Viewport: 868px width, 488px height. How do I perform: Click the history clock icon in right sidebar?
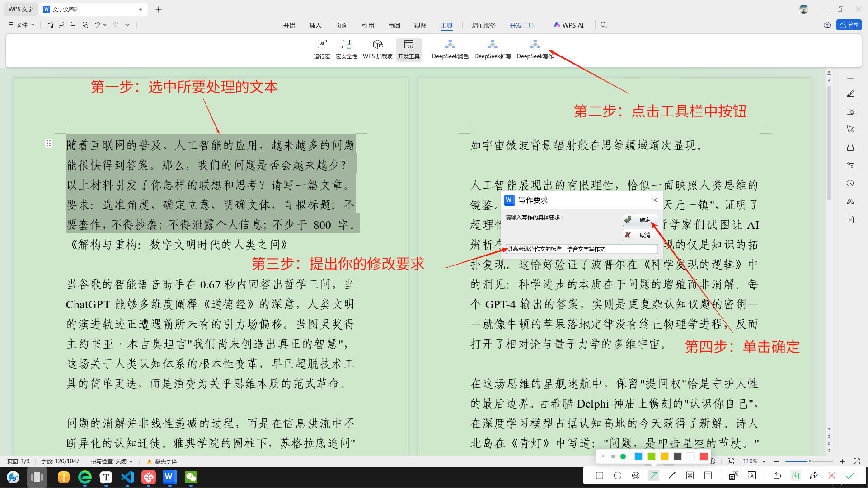tap(850, 183)
